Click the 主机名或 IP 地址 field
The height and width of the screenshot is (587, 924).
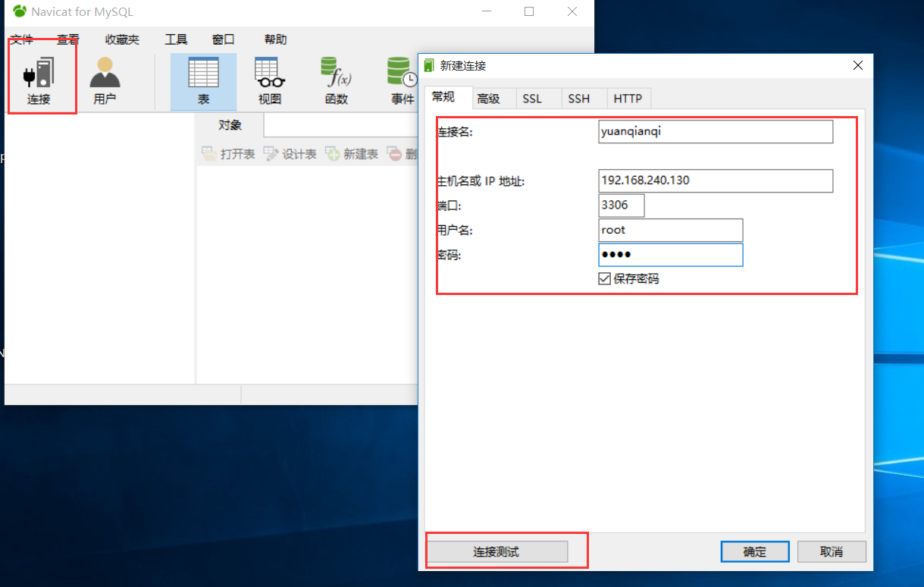(x=715, y=180)
